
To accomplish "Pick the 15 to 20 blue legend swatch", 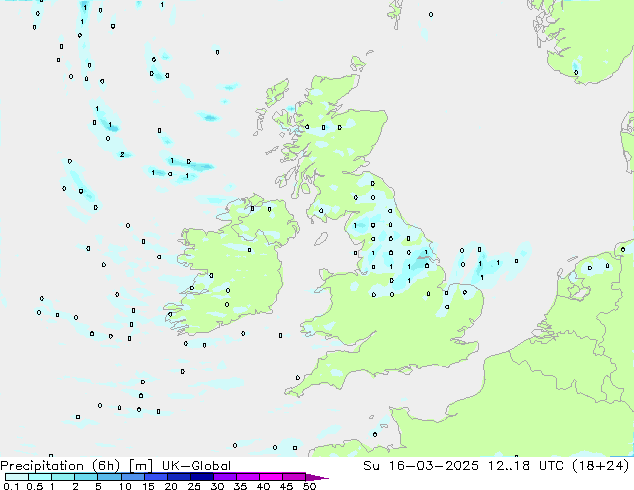I will click(156, 477).
